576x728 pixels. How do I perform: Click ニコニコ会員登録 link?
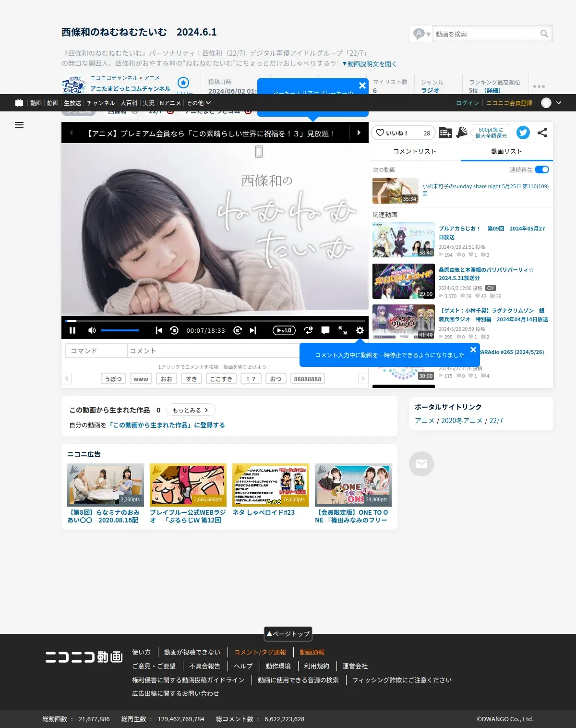click(x=509, y=103)
